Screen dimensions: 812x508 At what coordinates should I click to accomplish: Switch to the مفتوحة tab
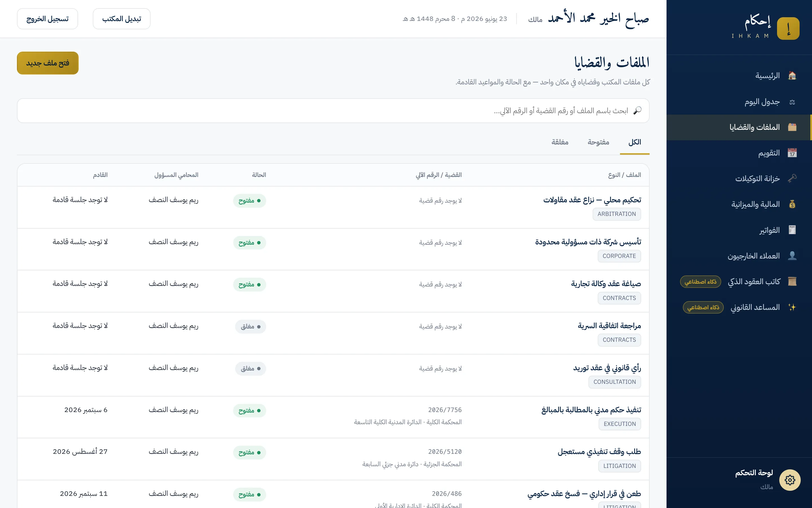[598, 143]
